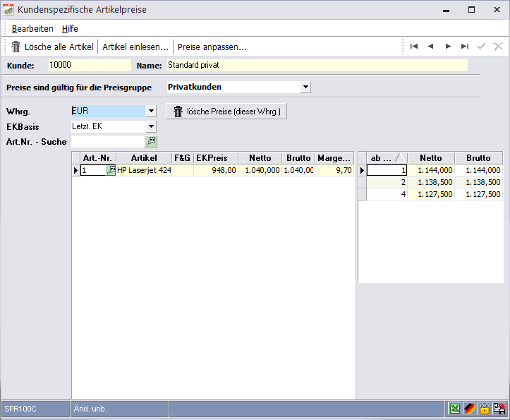Click the SPR100C status bar entry
The height and width of the screenshot is (420, 510).
click(35, 409)
